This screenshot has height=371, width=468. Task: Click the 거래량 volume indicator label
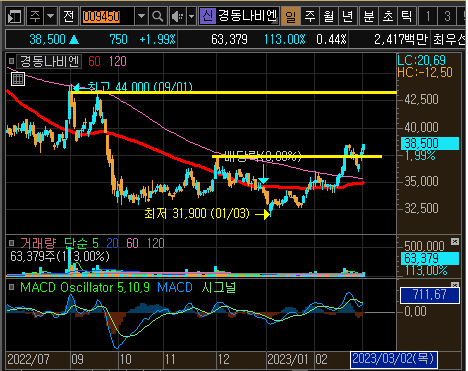click(x=38, y=243)
